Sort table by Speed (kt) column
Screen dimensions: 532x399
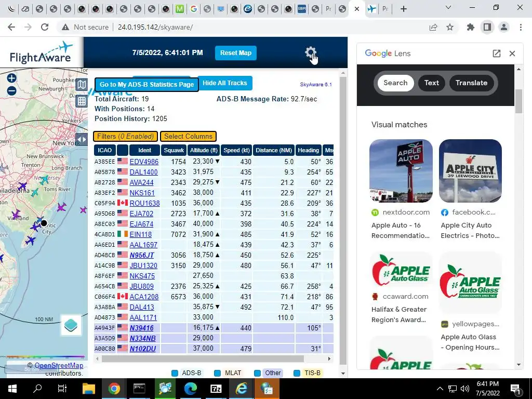[236, 150]
